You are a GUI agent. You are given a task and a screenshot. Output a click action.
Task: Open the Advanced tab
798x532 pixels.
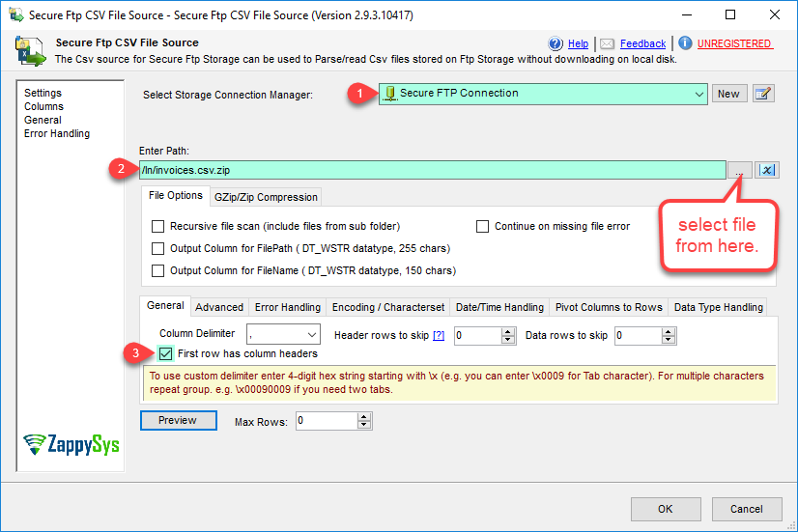pyautogui.click(x=219, y=307)
